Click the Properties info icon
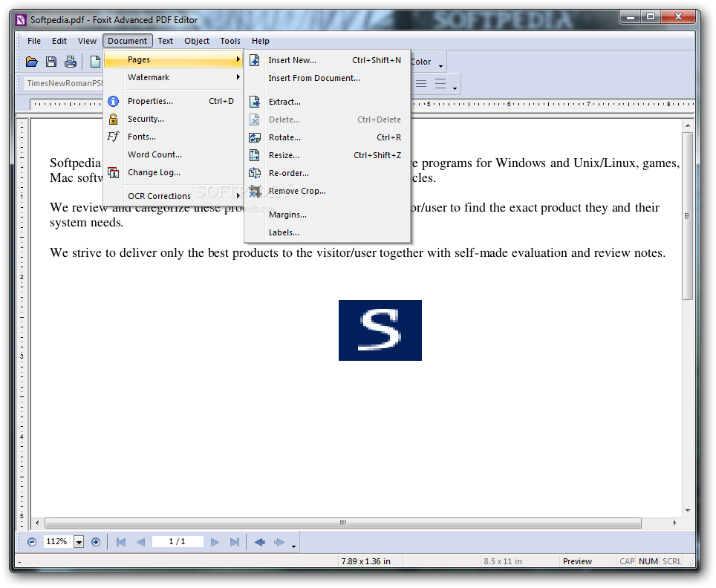This screenshot has height=588, width=716. (x=113, y=102)
